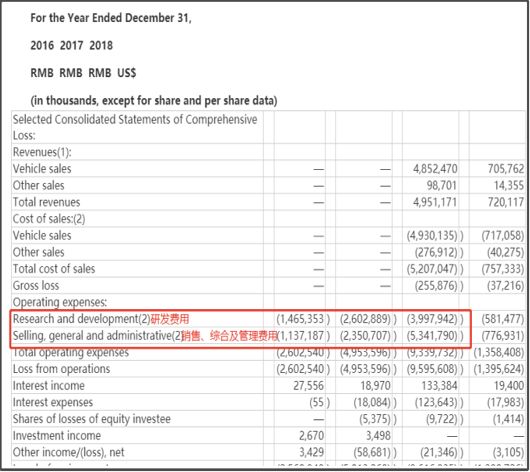The image size is (530, 472).
Task: Click the red 销售、综合及管理费用 annotation
Action: (x=229, y=336)
